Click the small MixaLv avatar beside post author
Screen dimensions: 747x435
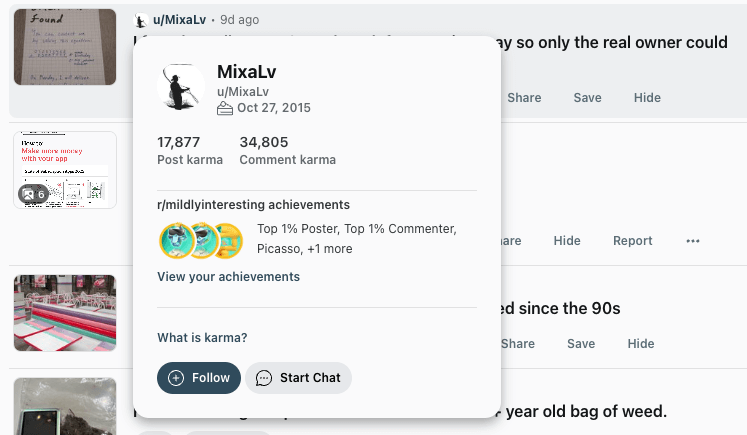[x=142, y=20]
